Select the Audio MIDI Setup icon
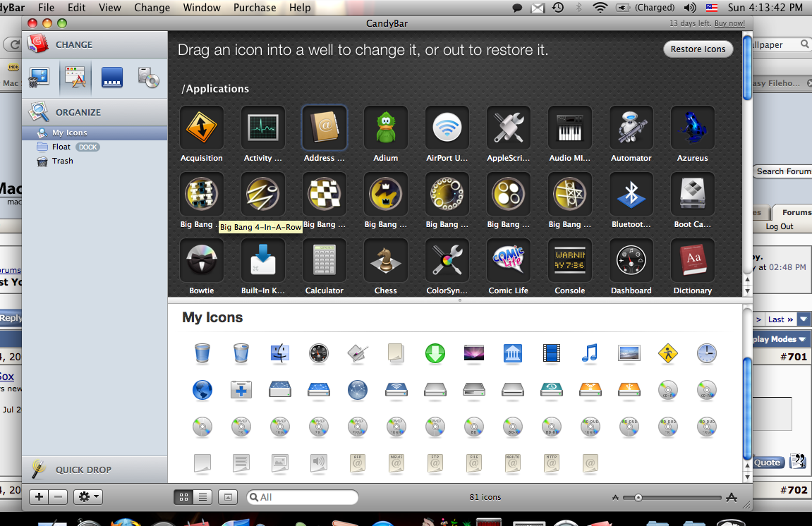This screenshot has height=526, width=812. coord(569,128)
